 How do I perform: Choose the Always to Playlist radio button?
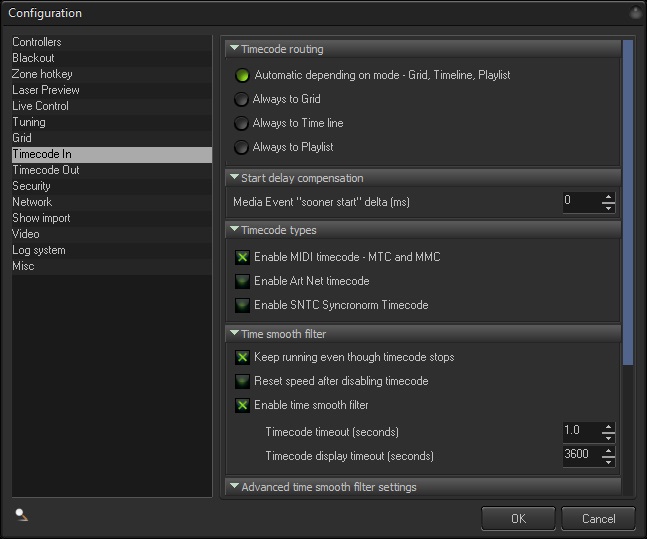tap(241, 147)
